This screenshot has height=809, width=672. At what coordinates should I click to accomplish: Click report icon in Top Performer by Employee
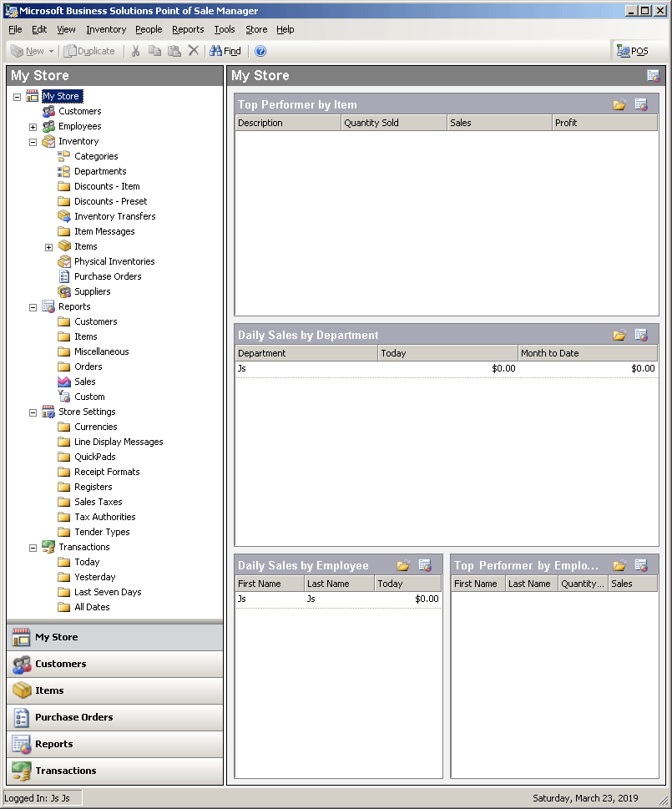641,566
